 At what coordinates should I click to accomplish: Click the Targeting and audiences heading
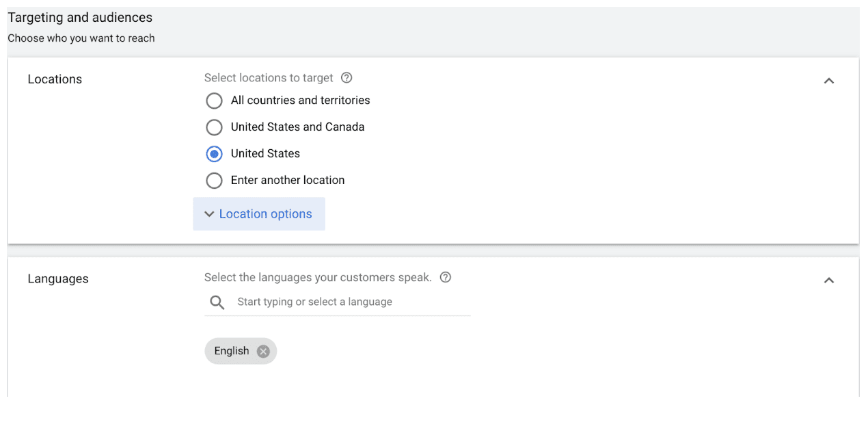(80, 18)
